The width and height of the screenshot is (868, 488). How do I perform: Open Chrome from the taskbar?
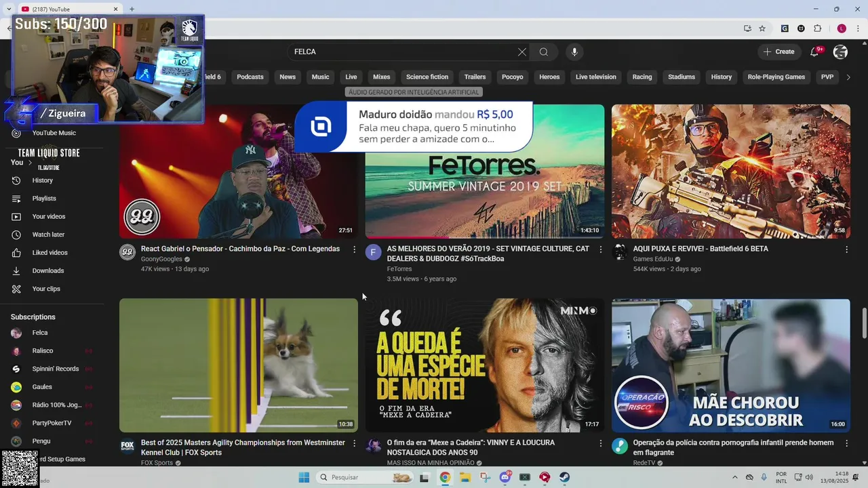pos(445,477)
